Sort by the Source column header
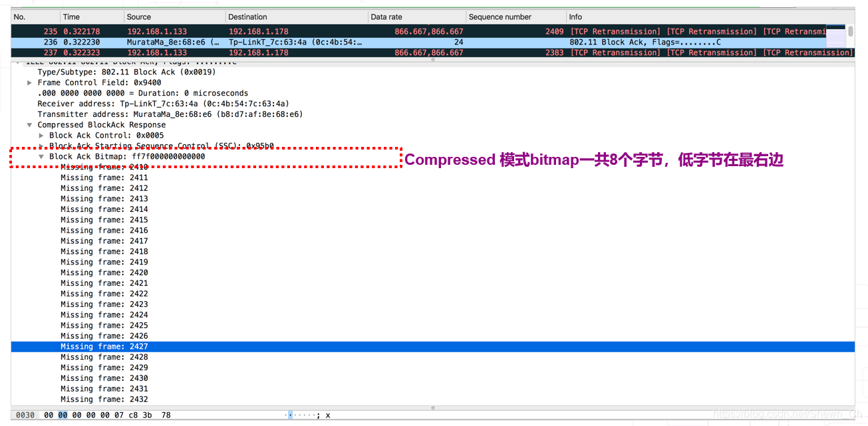 174,17
